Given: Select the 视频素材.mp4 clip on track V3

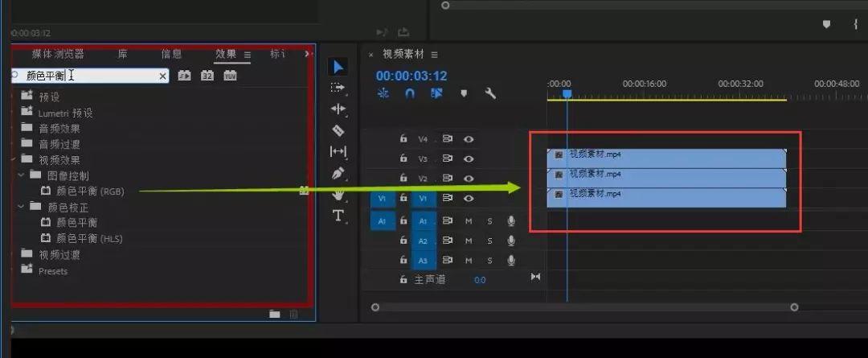Looking at the screenshot, I should [666, 158].
